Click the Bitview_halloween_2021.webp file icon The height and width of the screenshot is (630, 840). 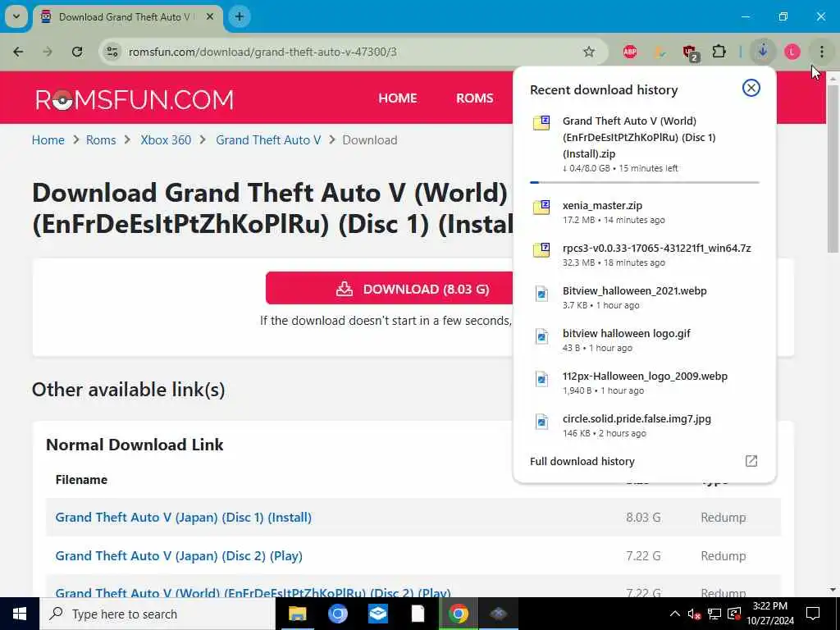tap(541, 294)
